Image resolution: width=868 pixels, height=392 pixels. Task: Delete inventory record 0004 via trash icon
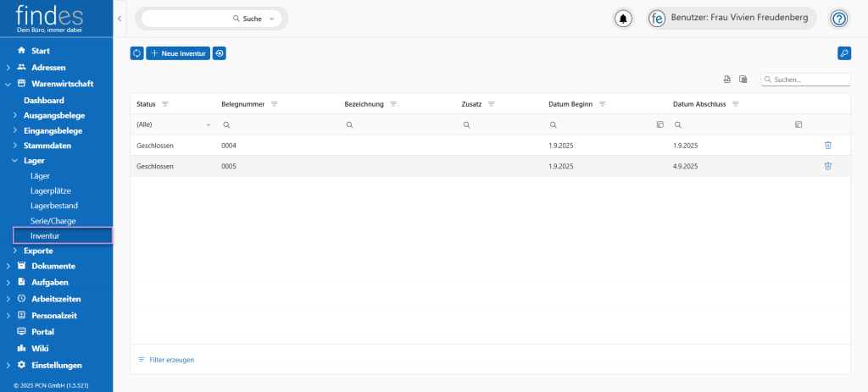[827, 146]
